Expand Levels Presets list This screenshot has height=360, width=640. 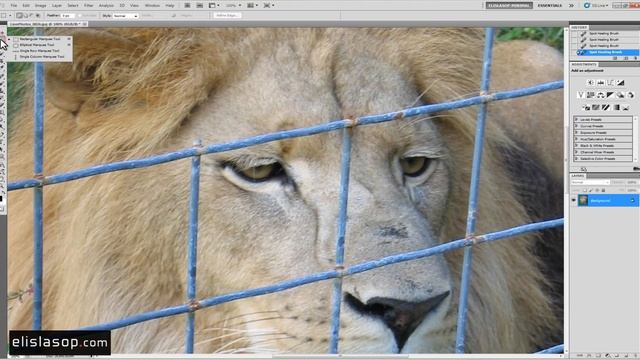(x=576, y=120)
